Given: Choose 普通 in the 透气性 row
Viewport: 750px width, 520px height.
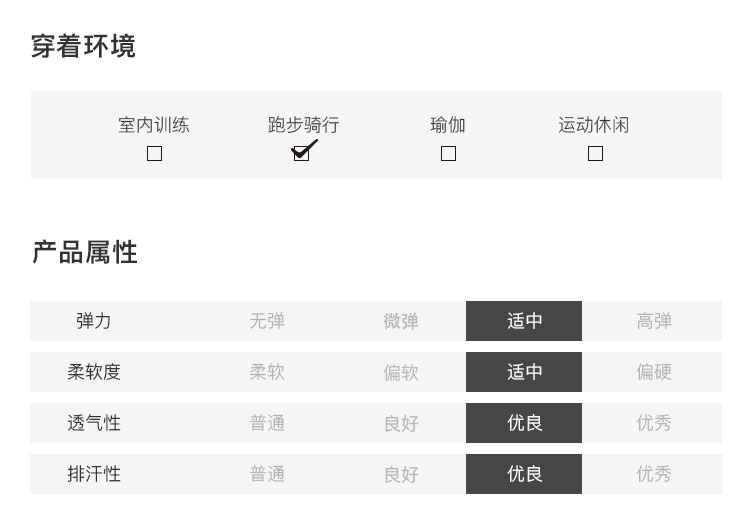Looking at the screenshot, I should (267, 423).
